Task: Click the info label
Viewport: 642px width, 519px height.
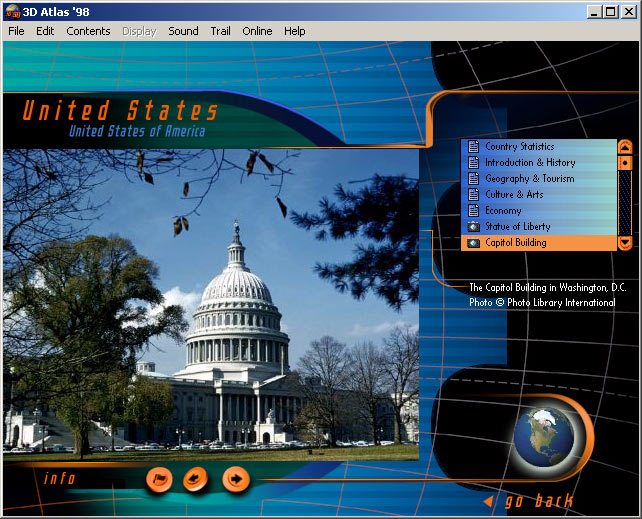Action: 60,478
